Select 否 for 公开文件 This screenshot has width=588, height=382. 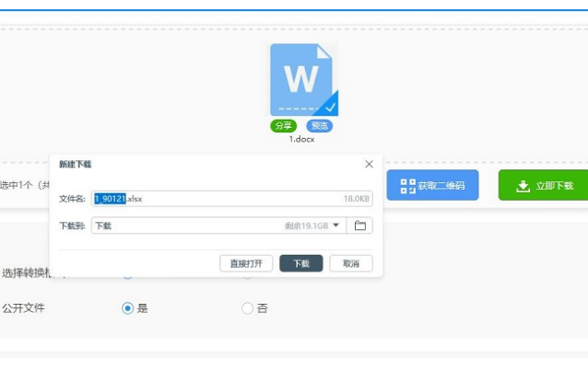(247, 308)
